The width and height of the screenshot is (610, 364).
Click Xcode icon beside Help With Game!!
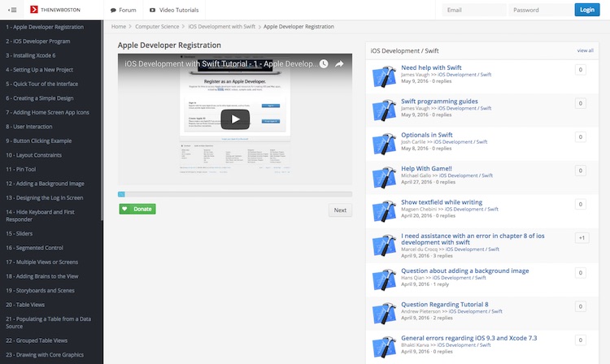[384, 177]
